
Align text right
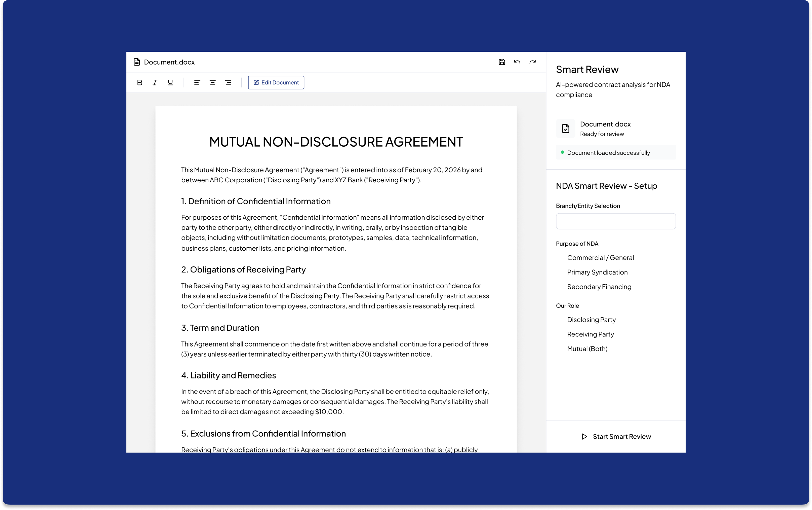point(228,82)
